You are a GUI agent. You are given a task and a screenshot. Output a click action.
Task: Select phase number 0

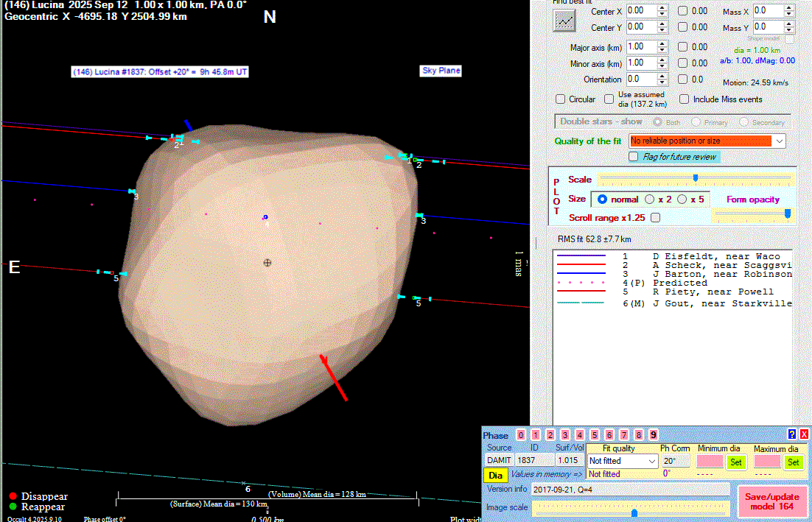pos(521,435)
